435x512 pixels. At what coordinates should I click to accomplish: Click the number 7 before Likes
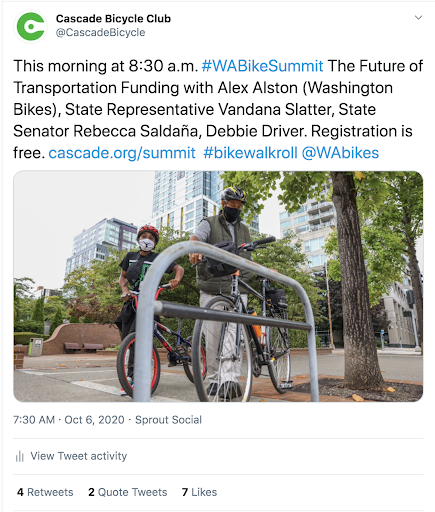[x=185, y=492]
